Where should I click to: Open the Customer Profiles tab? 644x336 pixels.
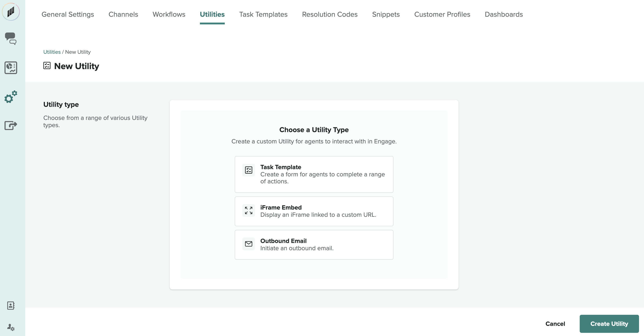pos(442,14)
